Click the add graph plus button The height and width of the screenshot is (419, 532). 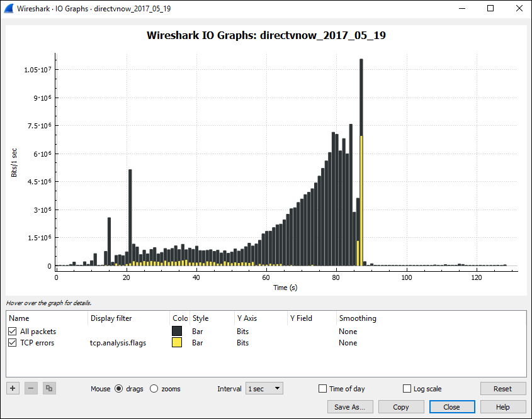coord(13,388)
